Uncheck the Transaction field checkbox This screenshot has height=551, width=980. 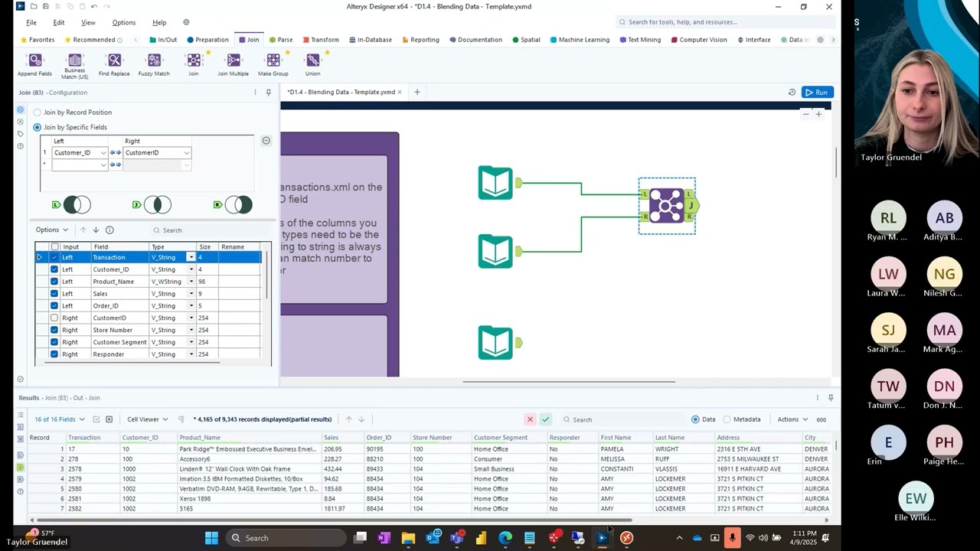[x=54, y=257]
